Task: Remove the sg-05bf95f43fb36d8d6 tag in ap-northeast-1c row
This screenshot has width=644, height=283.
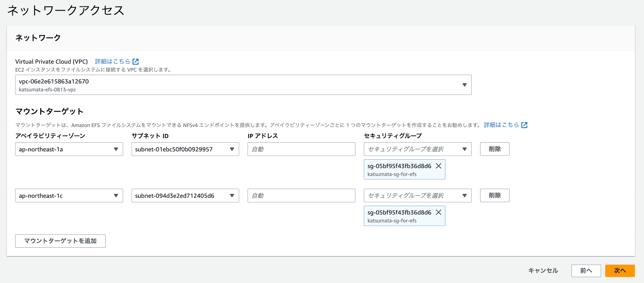Action: click(439, 212)
